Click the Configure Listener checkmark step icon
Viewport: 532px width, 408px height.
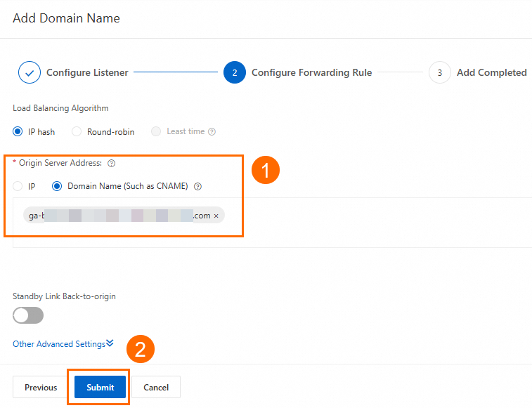click(30, 72)
